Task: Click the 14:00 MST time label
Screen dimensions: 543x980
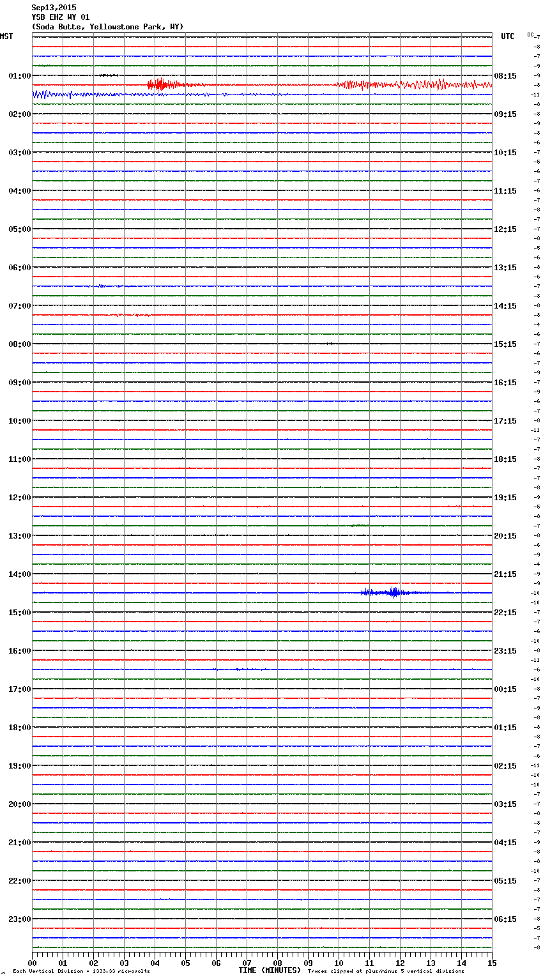Action: [x=19, y=574]
